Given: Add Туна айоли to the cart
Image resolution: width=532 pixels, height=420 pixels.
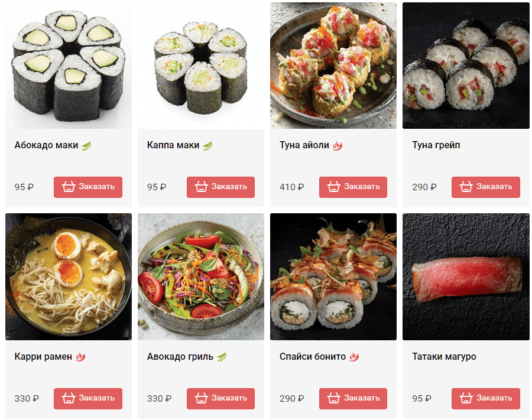Looking at the screenshot, I should [353, 187].
